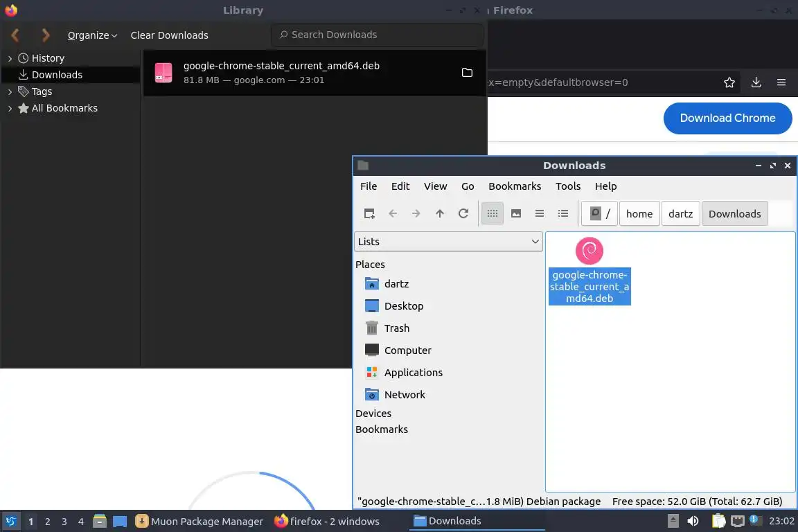Switch to workspace 3
Screen dimensions: 798x532
click(x=64, y=522)
